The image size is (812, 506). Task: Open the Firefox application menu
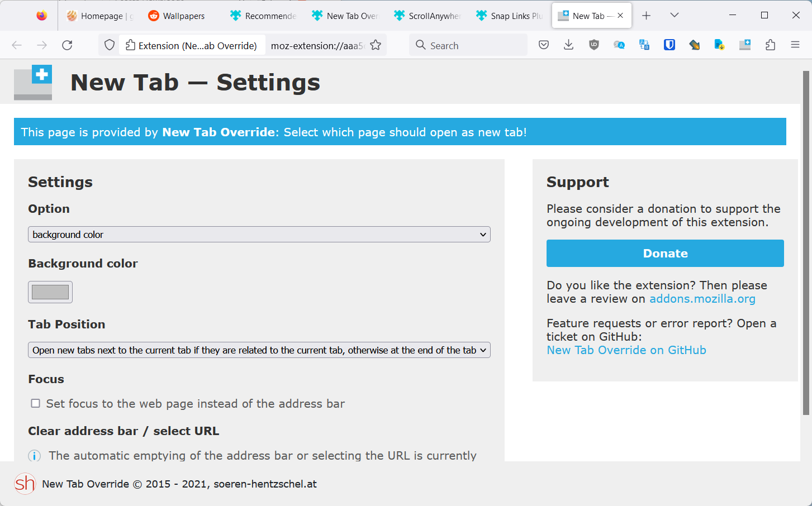pyautogui.click(x=795, y=45)
